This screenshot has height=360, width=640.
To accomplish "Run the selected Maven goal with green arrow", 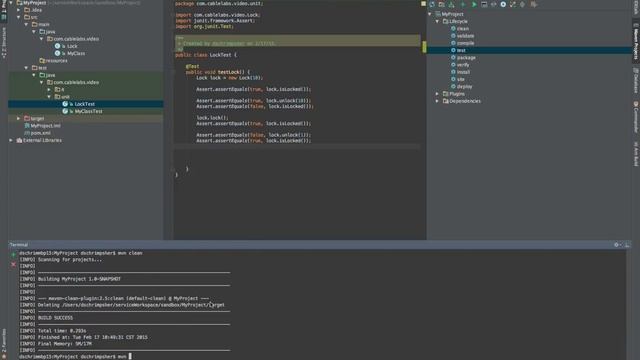I will pyautogui.click(x=474, y=4).
